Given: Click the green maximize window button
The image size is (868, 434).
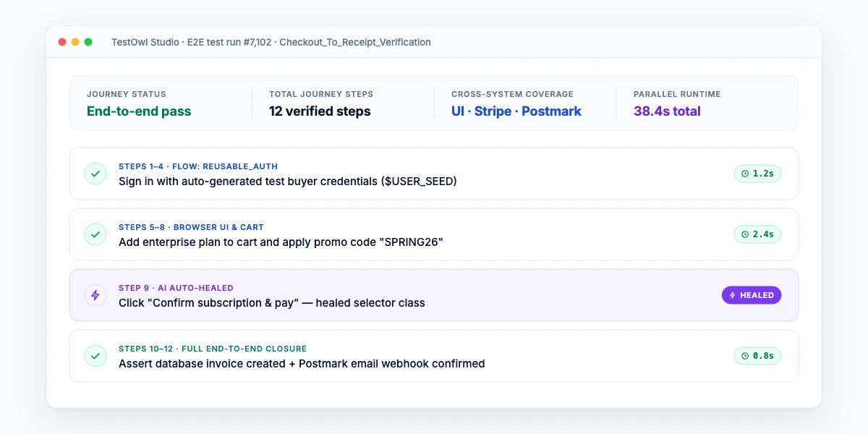Looking at the screenshot, I should click(x=88, y=42).
